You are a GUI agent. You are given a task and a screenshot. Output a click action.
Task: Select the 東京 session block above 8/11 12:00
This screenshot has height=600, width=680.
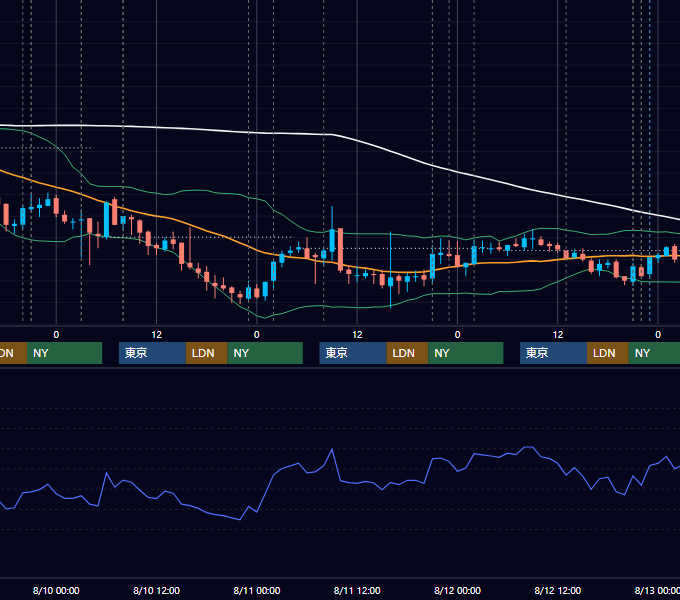coord(353,353)
